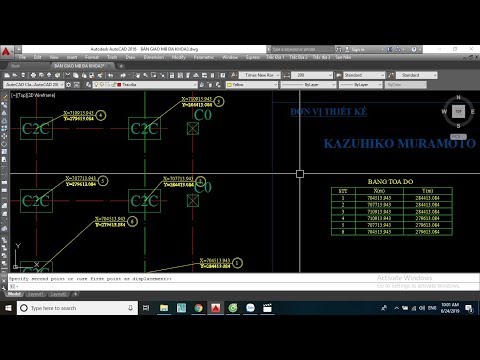Open the Tracdia layer dropdown
Viewport: 480px width, 360px height.
[x=145, y=85]
